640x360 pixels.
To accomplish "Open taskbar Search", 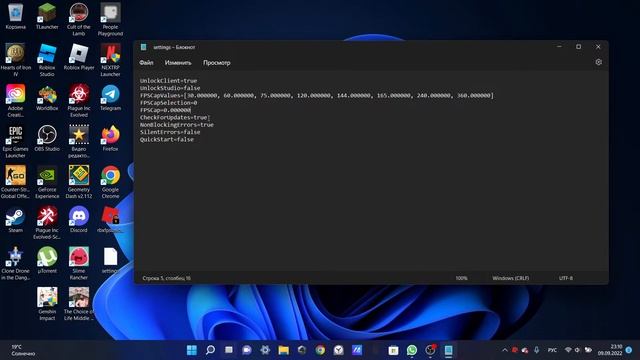I will (x=210, y=350).
